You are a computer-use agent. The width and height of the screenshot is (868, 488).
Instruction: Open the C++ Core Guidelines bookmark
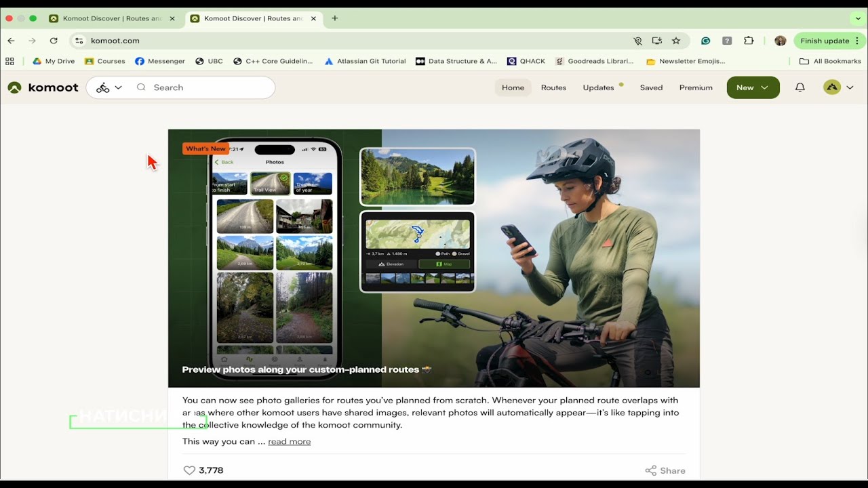pyautogui.click(x=273, y=61)
